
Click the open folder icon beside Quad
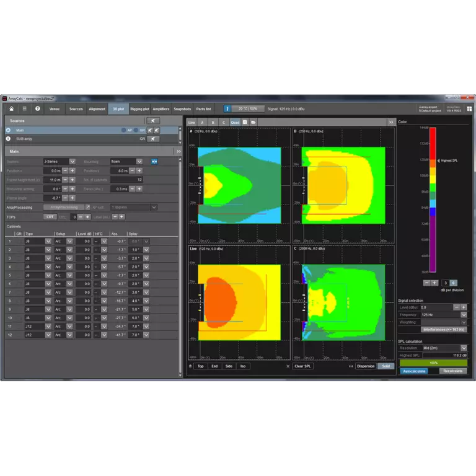(253, 122)
